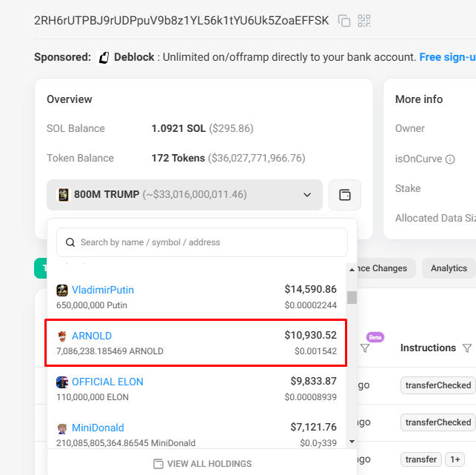Screen dimensions: 476x475
Task: Click the purple Beta badge
Action: click(375, 337)
